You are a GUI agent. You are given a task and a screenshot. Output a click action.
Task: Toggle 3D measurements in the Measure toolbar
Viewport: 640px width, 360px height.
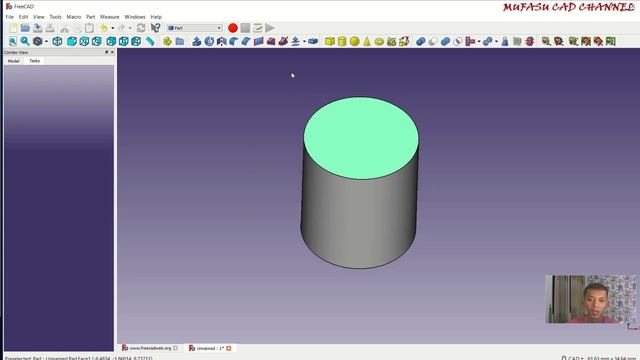598,41
